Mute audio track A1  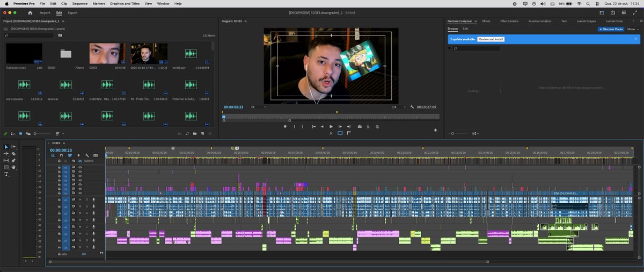[80, 199]
